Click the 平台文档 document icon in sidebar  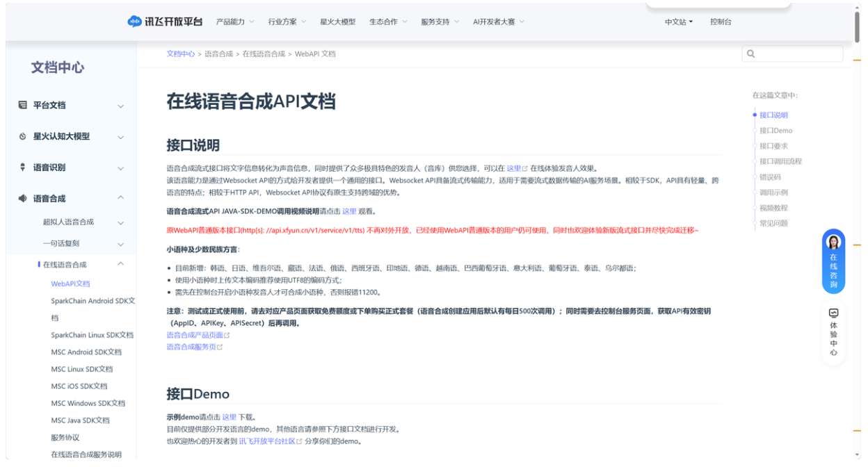click(23, 105)
